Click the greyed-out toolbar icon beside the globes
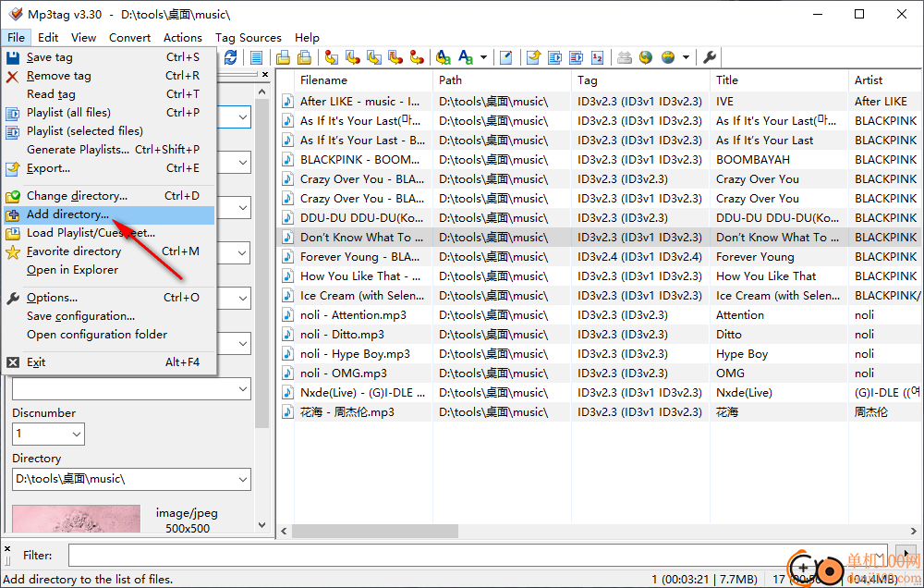The height and width of the screenshot is (588, 924). (625, 57)
